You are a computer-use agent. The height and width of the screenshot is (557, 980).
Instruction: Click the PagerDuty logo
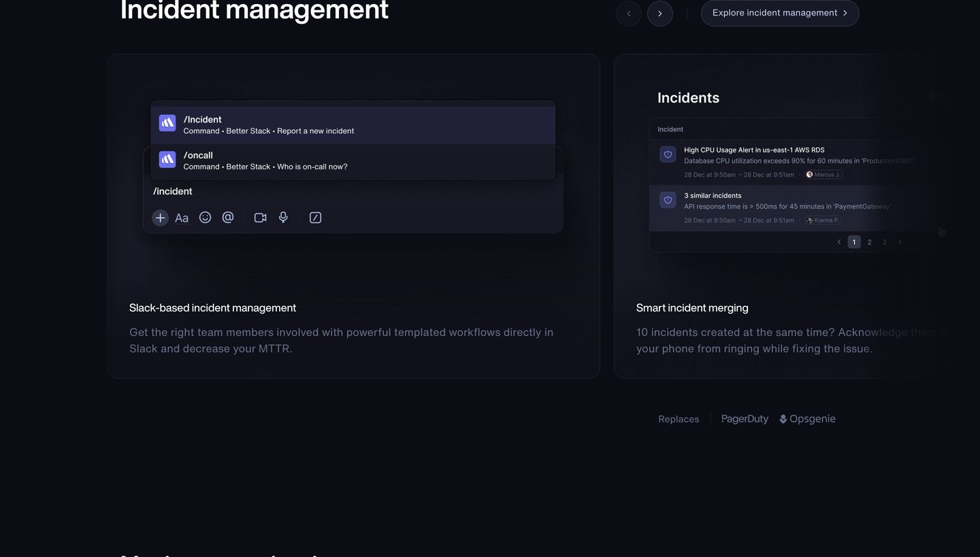(x=745, y=419)
